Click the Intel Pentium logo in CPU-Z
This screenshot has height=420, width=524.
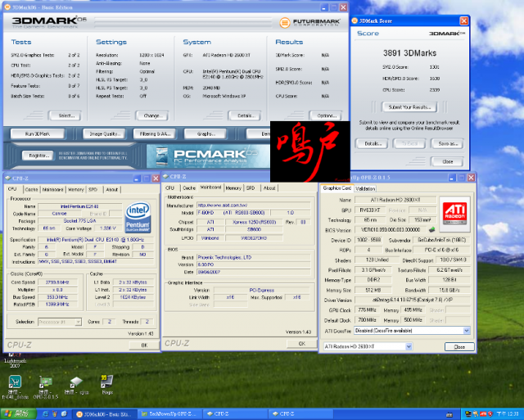138,218
